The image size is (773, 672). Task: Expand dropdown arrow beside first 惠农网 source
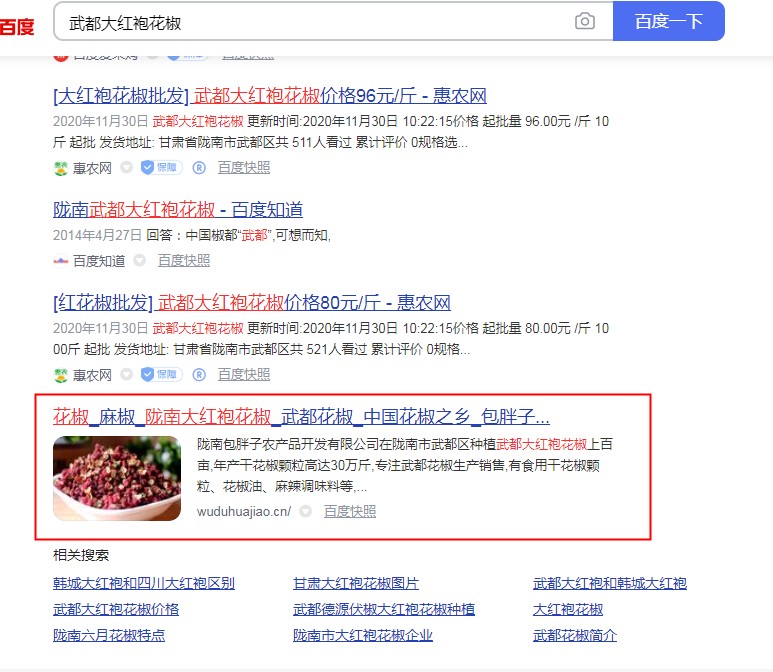click(x=127, y=168)
